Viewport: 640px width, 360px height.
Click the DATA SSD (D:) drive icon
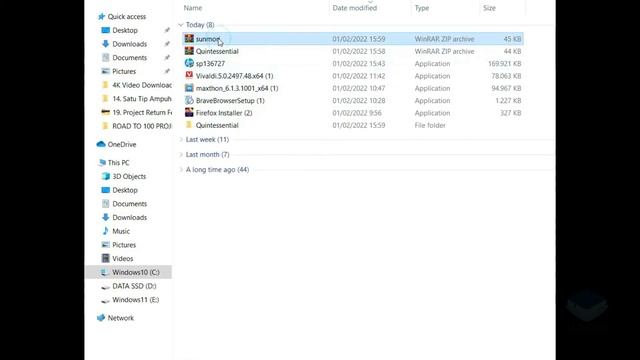105,286
